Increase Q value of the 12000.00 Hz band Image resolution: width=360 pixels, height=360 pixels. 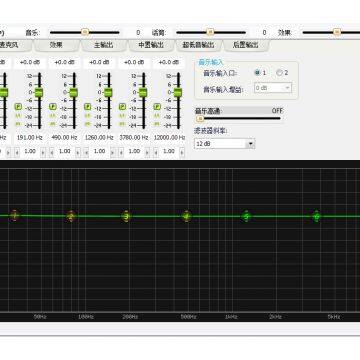[x=182, y=153]
